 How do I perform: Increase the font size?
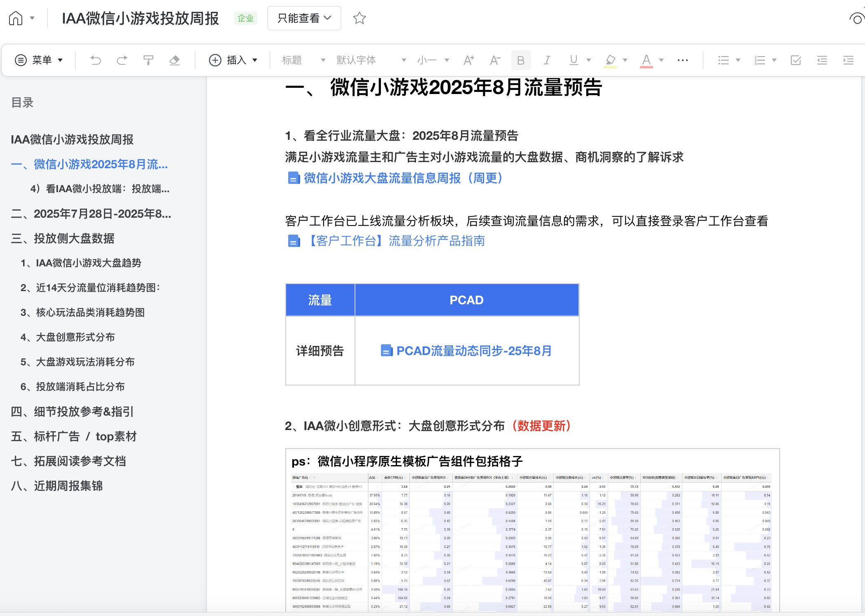[x=469, y=60]
